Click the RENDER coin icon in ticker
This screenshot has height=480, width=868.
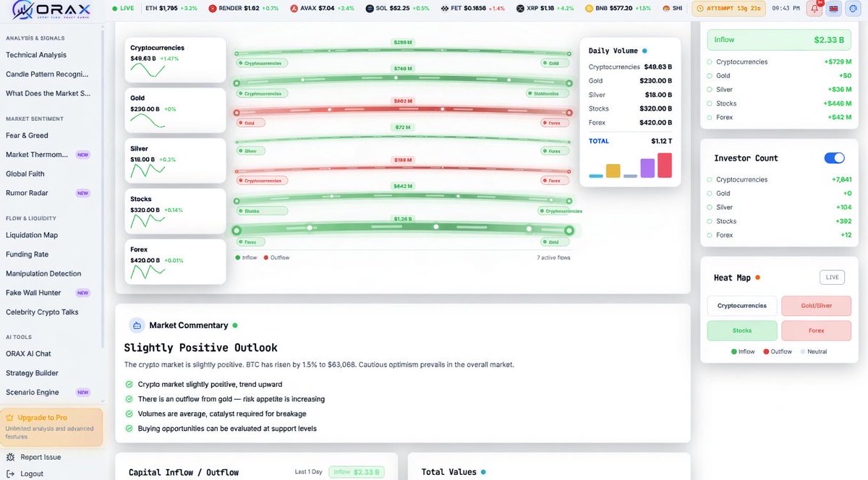(x=213, y=9)
